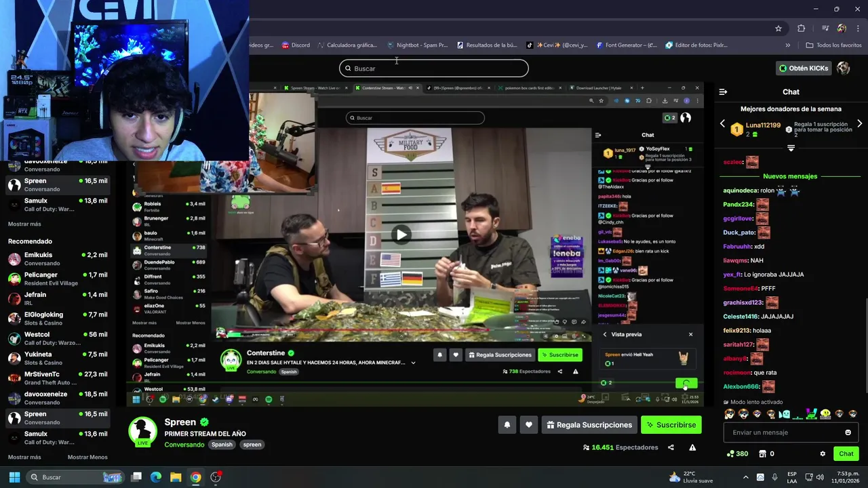Screen dimensions: 868x488
Task: Open the Chrome extensions puzzle icon
Action: point(802,28)
